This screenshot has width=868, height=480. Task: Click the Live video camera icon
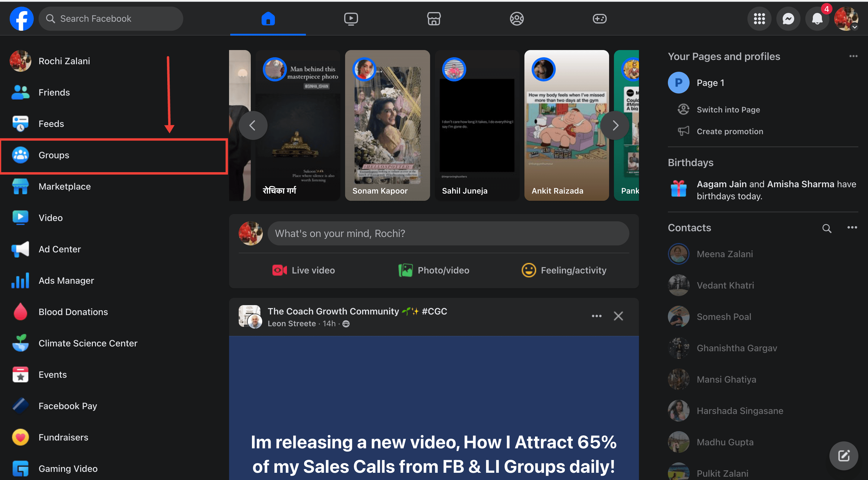[279, 270]
